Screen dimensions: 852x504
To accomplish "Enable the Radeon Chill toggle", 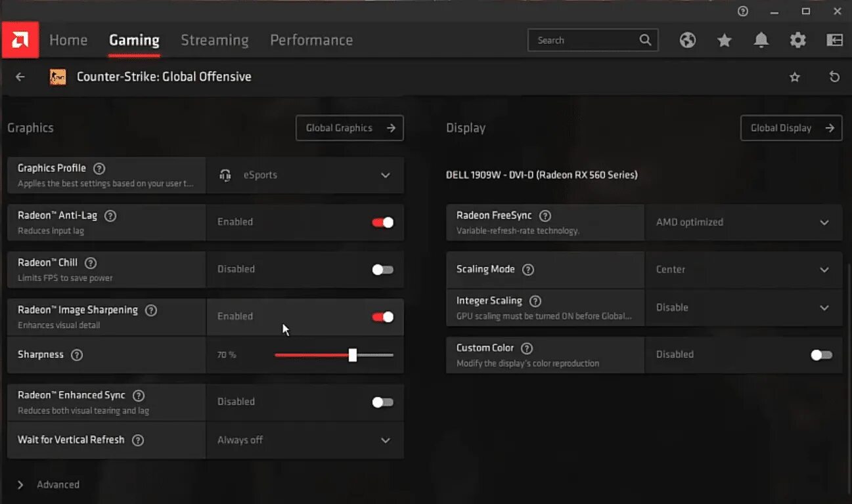I will pos(382,270).
